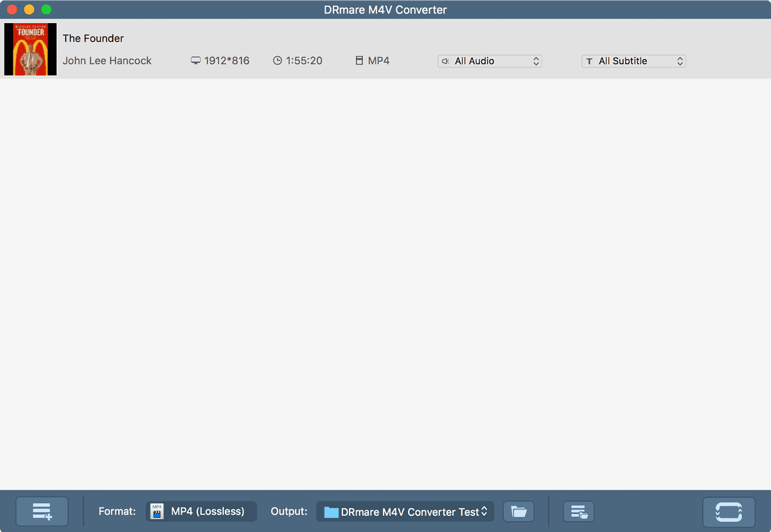771x532 pixels.
Task: Minimize the window with the yellow button
Action: pyautogui.click(x=29, y=10)
